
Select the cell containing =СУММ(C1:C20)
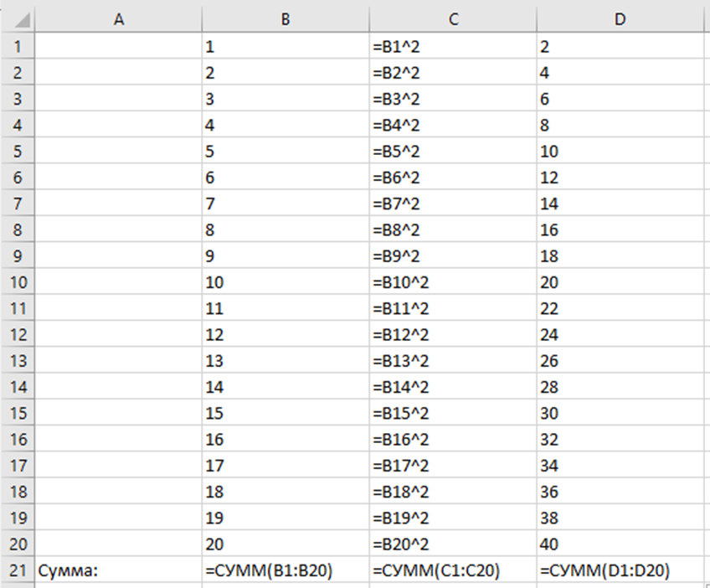(453, 570)
